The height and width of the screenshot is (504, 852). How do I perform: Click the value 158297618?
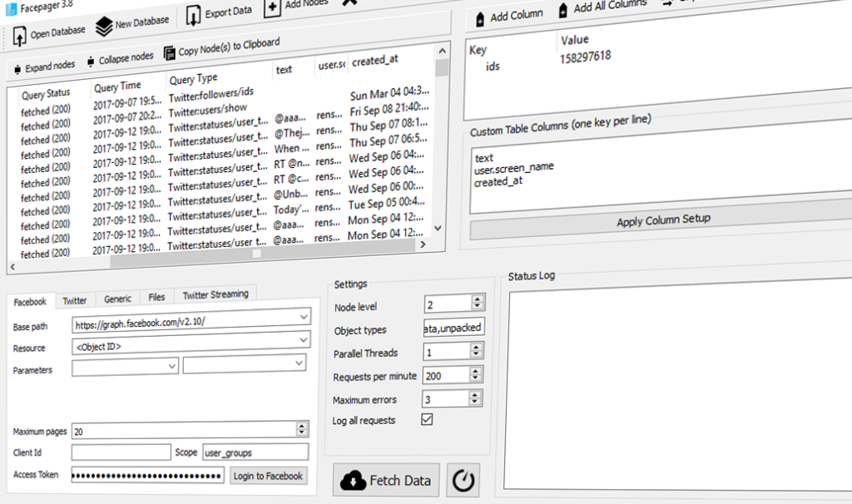click(x=585, y=57)
